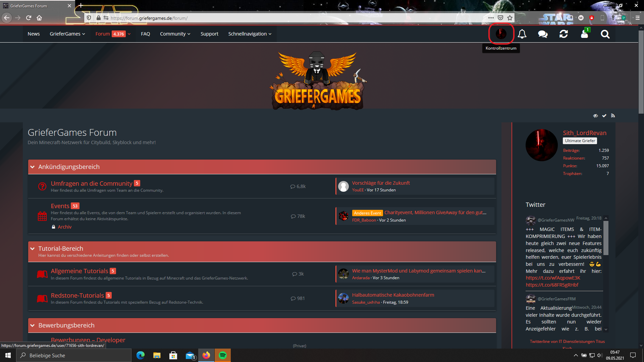The image size is (644, 362).
Task: Open the Allgemeine Tutorials forum
Action: [x=79, y=271]
